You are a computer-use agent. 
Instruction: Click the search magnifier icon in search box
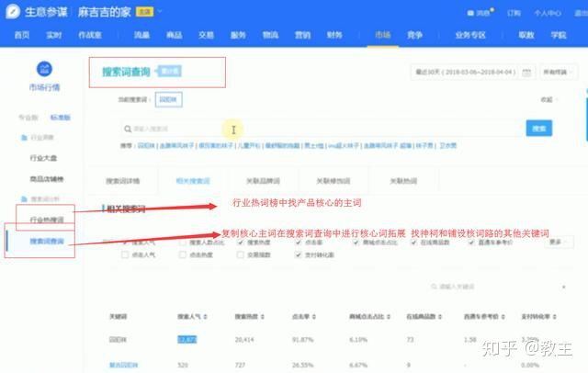(129, 129)
